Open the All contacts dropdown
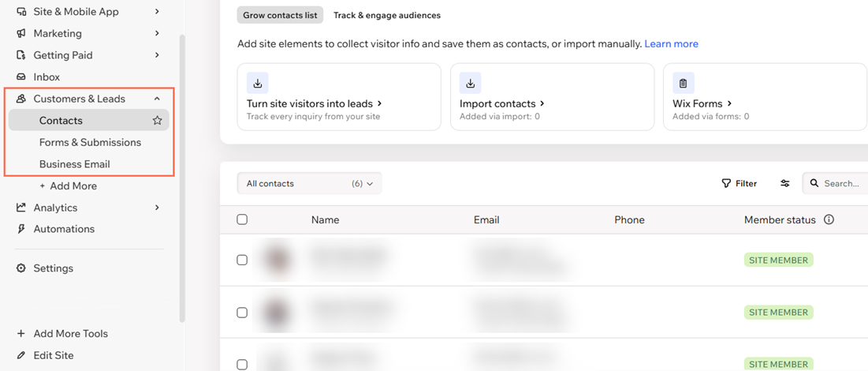Viewport: 868px width, 371px height. click(310, 184)
